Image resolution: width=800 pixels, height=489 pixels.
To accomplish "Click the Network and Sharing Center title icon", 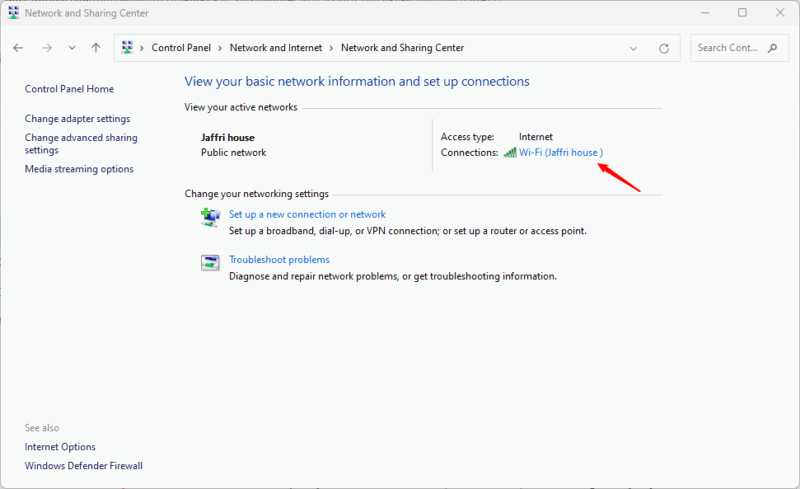I will click(14, 13).
